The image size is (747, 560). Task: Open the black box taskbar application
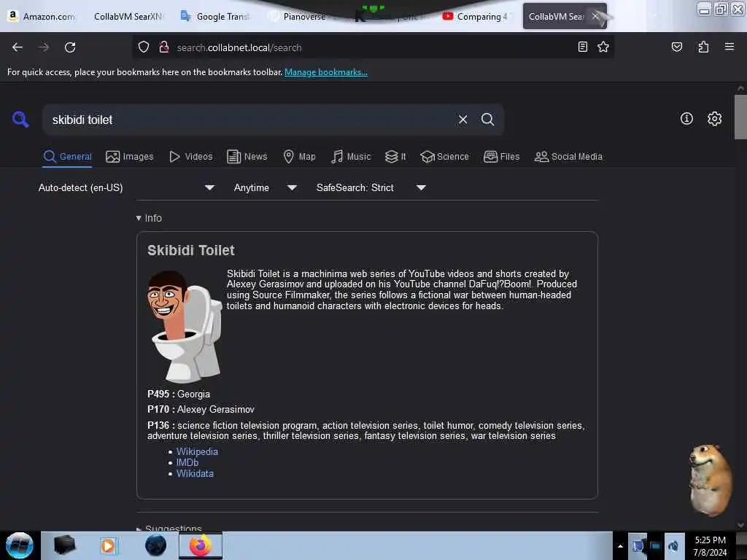point(64,545)
